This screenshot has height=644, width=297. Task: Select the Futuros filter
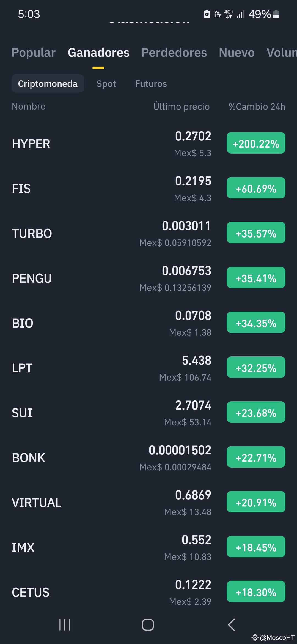click(x=151, y=84)
